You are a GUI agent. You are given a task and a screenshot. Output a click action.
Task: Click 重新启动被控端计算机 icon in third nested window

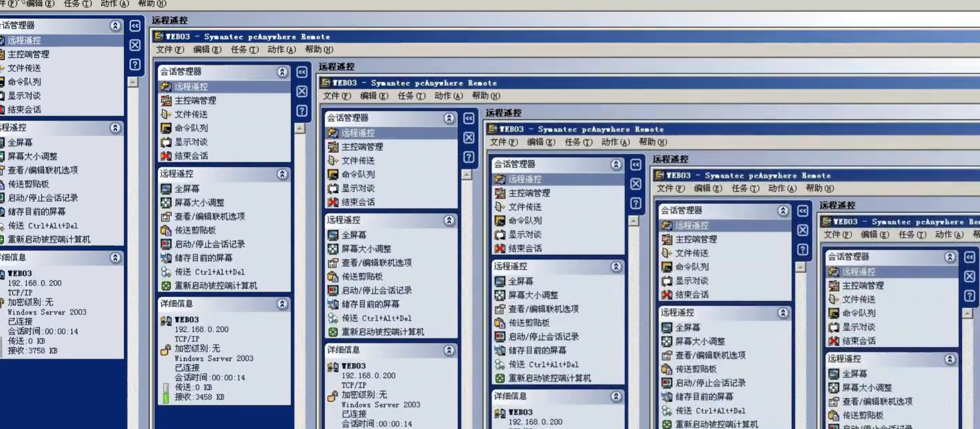point(333,332)
